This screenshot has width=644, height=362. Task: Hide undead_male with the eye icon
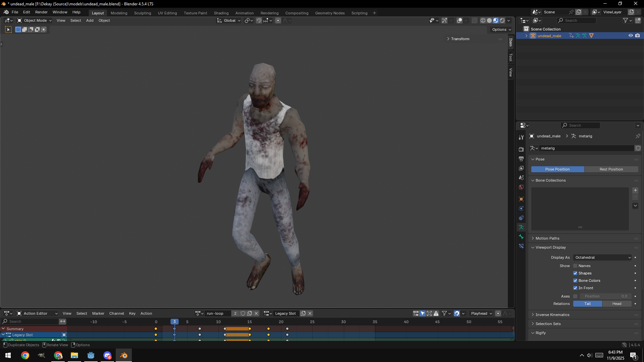630,36
